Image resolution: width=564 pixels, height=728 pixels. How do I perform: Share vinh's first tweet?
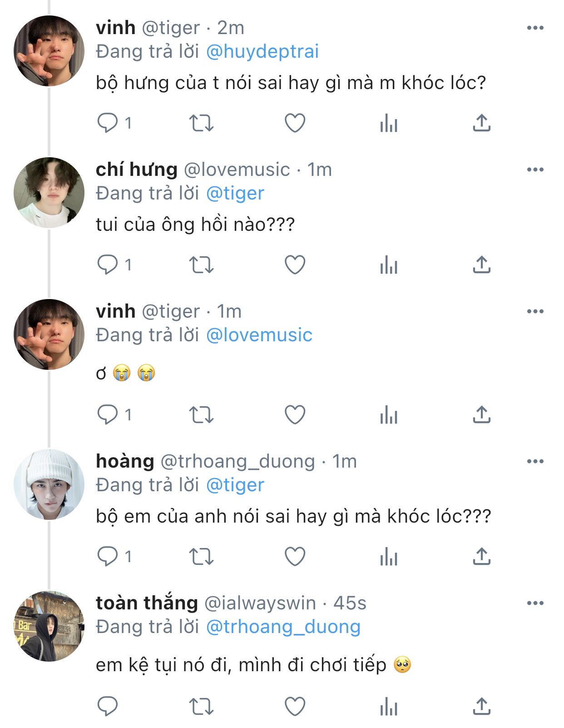coord(482,123)
